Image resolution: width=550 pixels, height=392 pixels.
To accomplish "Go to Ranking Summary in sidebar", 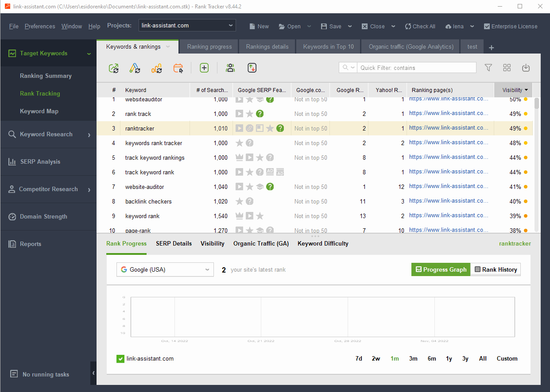I will point(46,76).
